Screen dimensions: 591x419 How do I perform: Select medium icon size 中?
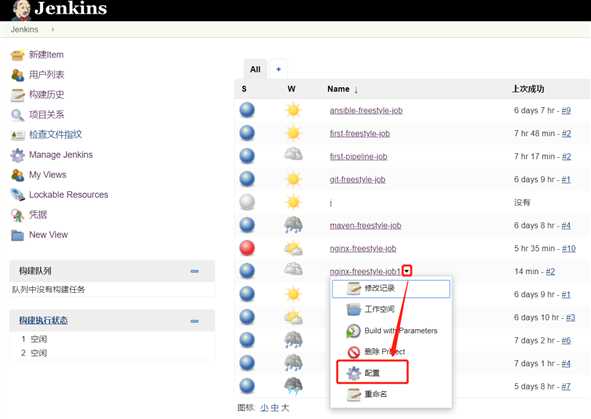[274, 408]
